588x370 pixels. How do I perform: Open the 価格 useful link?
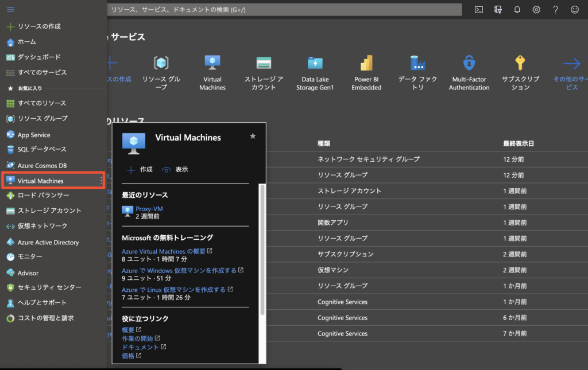[128, 356]
